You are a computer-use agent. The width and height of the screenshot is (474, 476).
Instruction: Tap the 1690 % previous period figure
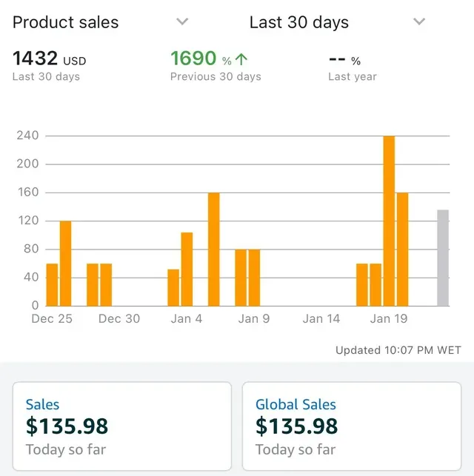(200, 58)
